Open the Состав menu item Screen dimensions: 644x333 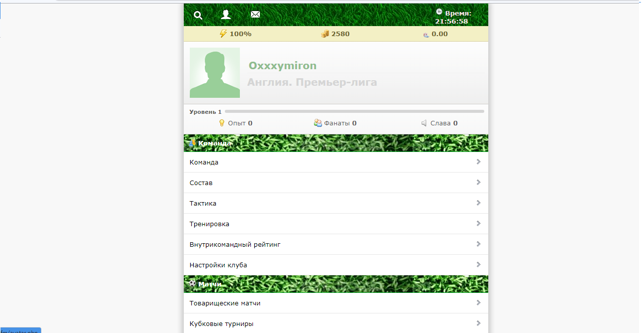pos(201,183)
